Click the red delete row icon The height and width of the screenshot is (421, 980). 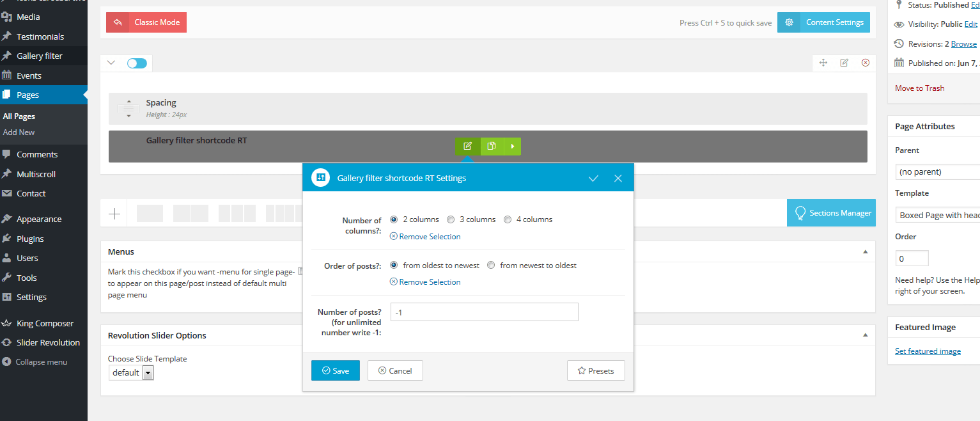[x=865, y=63]
